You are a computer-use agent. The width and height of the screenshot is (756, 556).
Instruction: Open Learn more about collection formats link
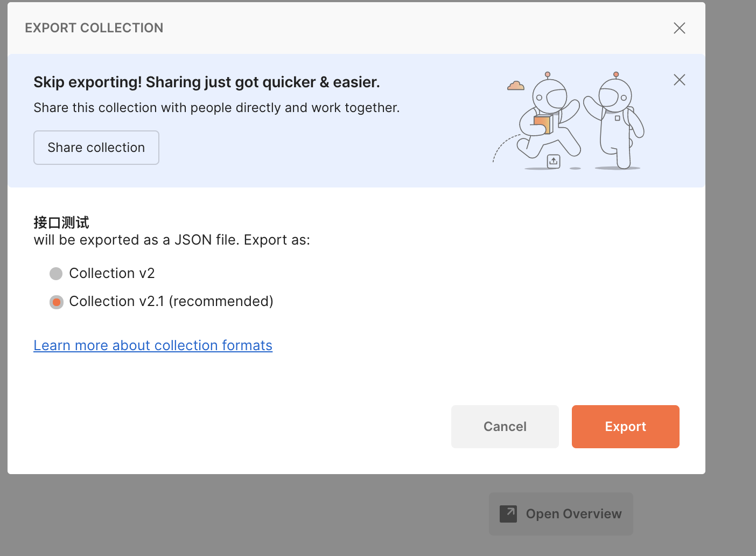(153, 345)
